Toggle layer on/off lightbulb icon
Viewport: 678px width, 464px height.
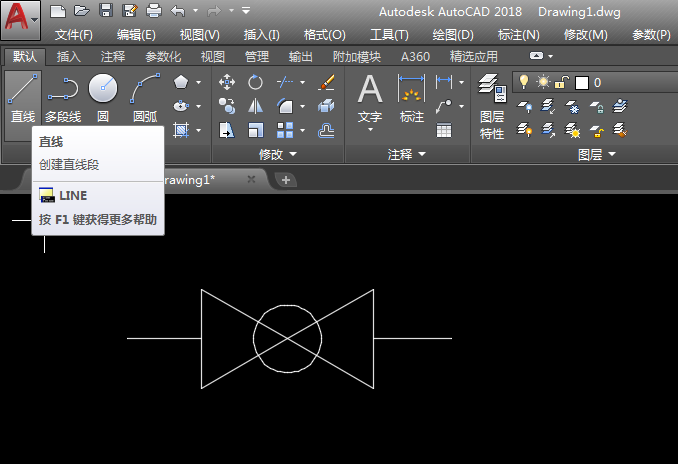pyautogui.click(x=522, y=82)
